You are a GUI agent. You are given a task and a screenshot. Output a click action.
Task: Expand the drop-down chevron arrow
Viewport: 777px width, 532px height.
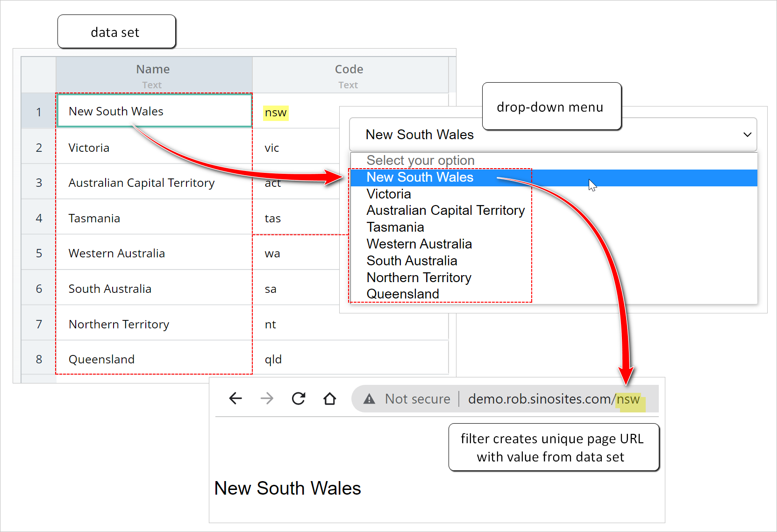tap(747, 135)
